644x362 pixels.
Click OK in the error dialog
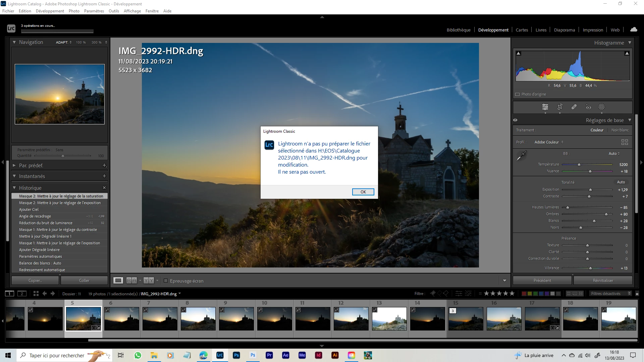(363, 192)
